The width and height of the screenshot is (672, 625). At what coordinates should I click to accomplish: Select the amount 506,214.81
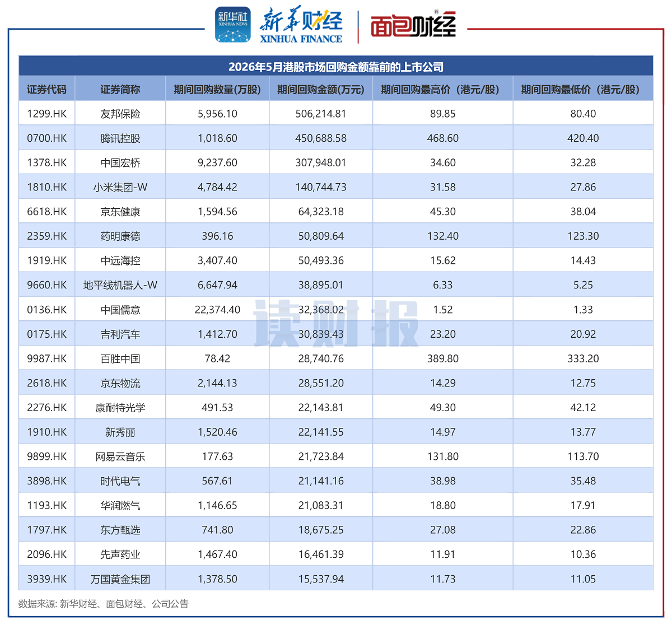pyautogui.click(x=321, y=114)
